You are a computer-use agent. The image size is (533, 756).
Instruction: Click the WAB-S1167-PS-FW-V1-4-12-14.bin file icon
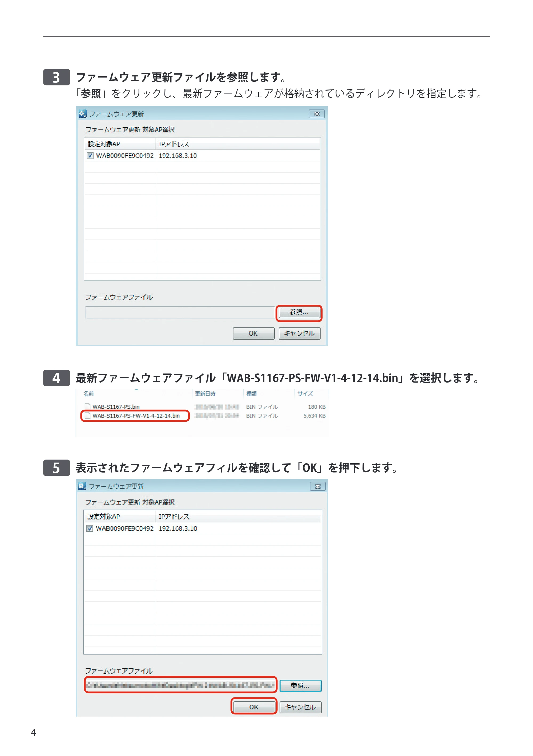click(87, 416)
